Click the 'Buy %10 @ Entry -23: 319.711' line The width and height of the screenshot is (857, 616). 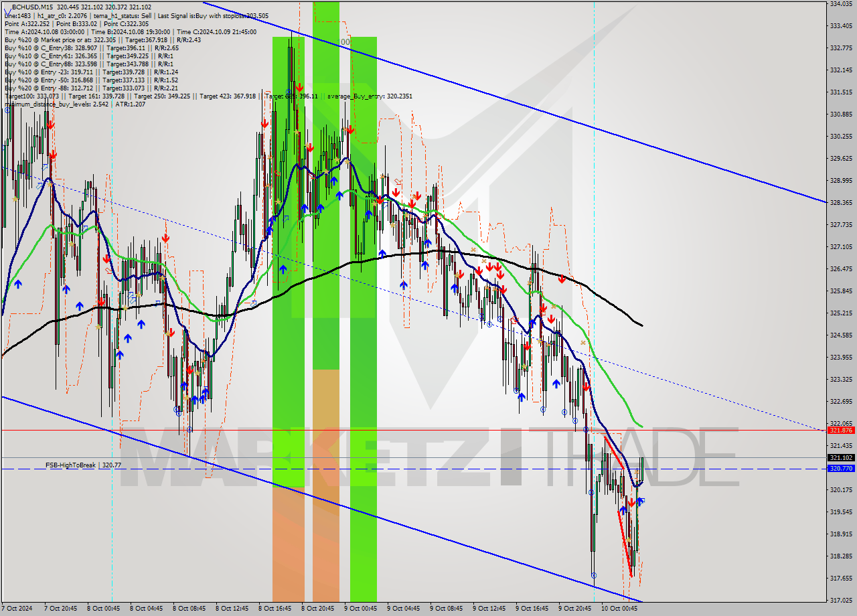[x=91, y=72]
